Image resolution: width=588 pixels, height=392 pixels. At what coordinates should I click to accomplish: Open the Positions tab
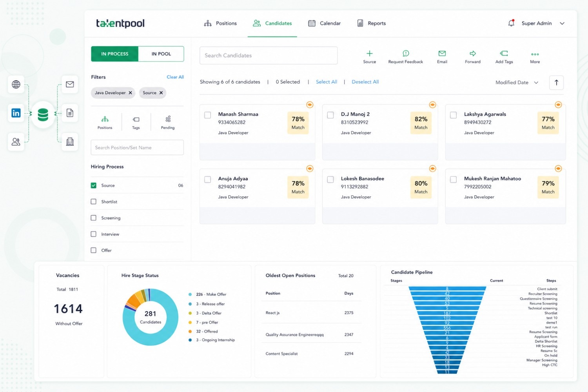tap(220, 24)
